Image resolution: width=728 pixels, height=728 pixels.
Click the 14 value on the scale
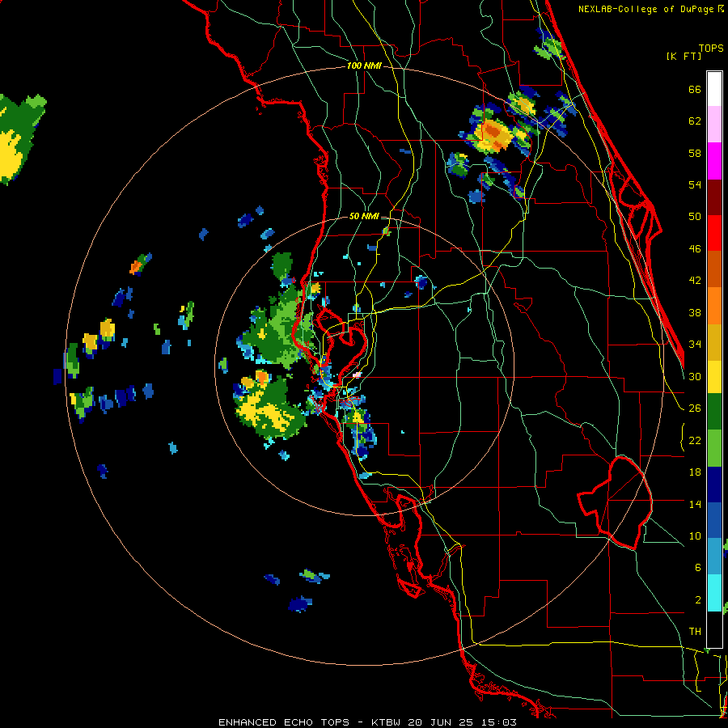[695, 504]
